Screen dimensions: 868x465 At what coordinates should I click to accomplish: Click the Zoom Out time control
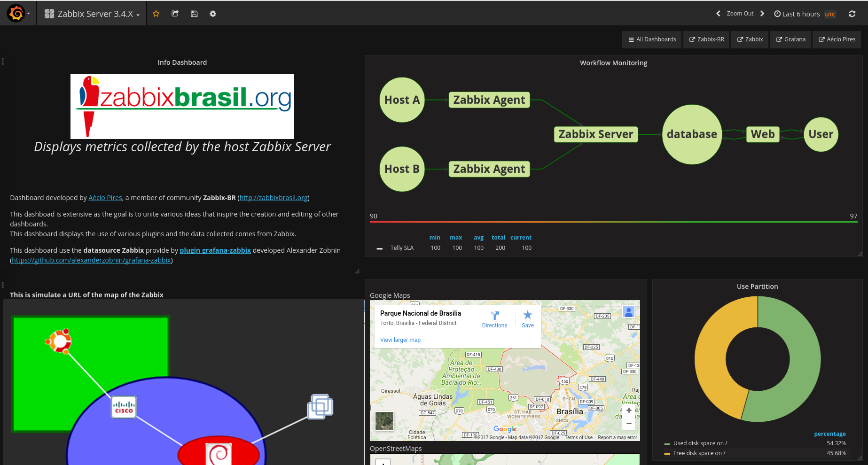click(740, 14)
